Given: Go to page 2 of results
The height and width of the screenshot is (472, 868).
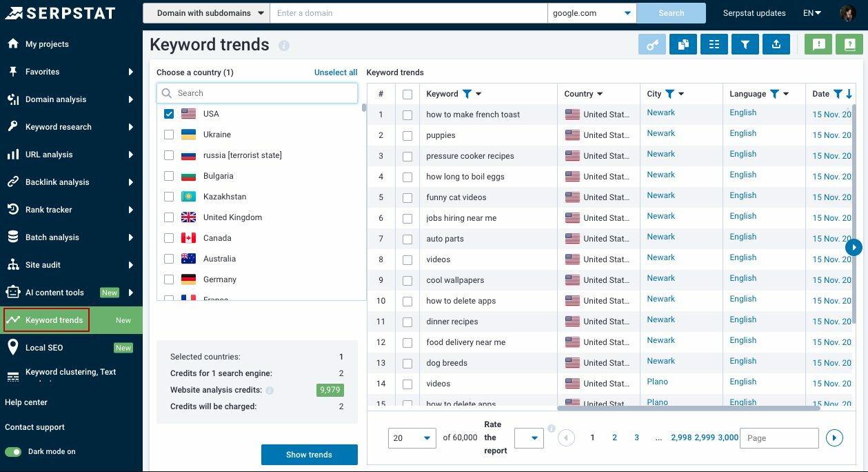Looking at the screenshot, I should 615,437.
